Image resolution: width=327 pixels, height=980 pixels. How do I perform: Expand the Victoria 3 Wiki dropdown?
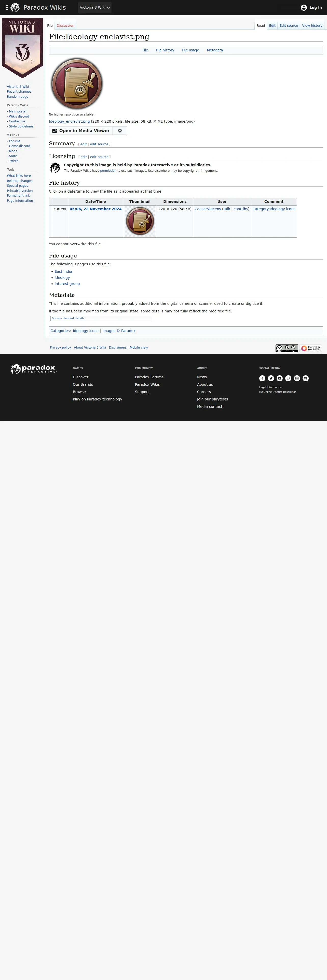click(94, 8)
